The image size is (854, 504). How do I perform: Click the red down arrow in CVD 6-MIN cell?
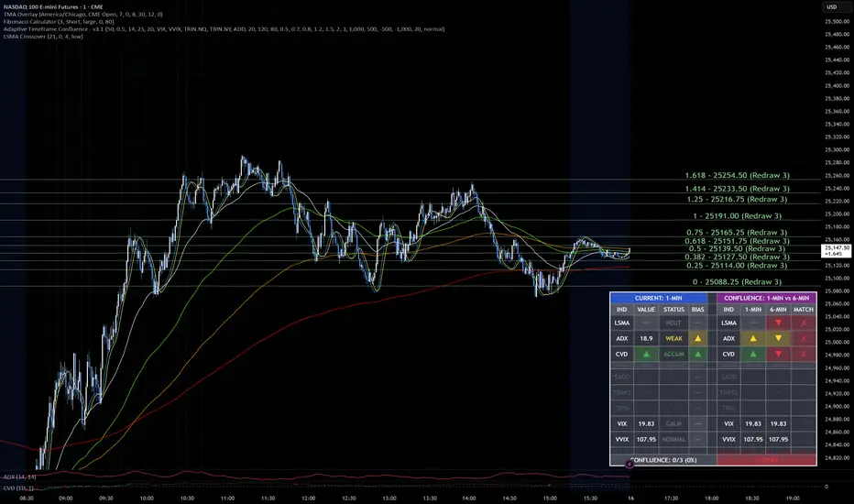[778, 354]
